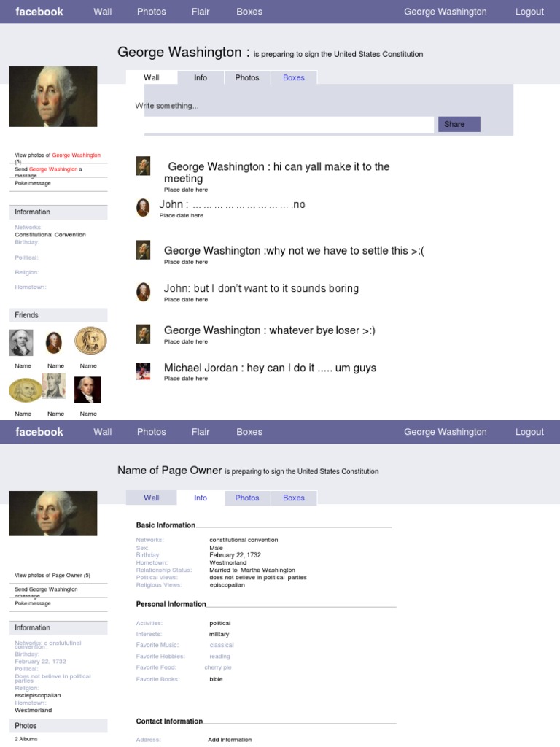Click the Share button
The image size is (560, 747).
459,124
